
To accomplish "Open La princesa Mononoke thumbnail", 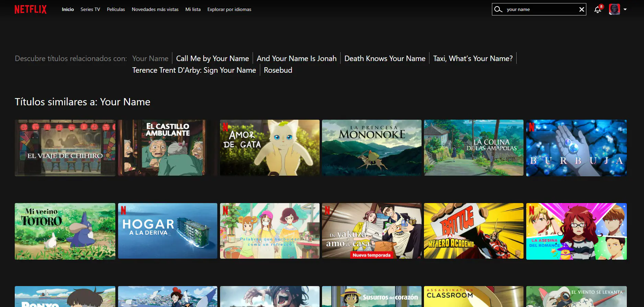I will pyautogui.click(x=372, y=148).
